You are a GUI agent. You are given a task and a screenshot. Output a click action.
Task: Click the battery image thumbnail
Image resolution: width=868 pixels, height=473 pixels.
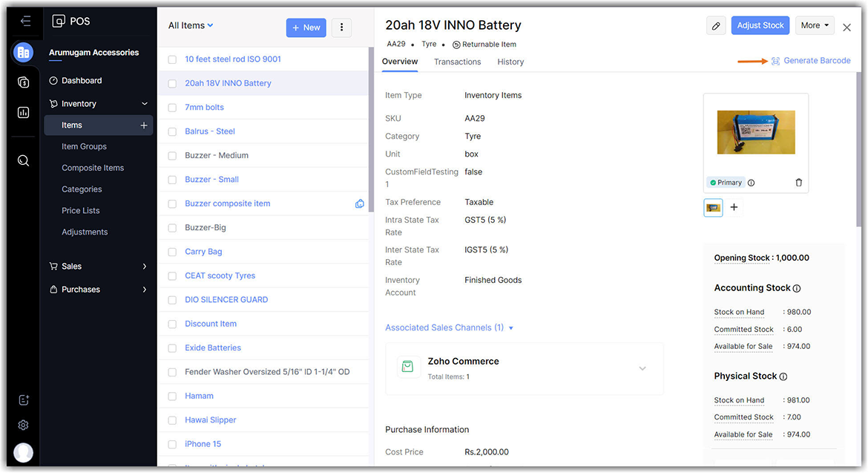(713, 208)
